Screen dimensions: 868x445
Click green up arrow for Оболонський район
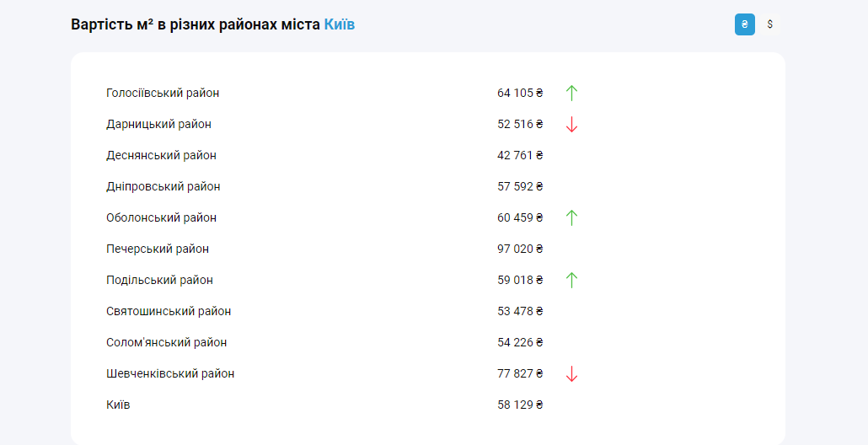tap(571, 217)
